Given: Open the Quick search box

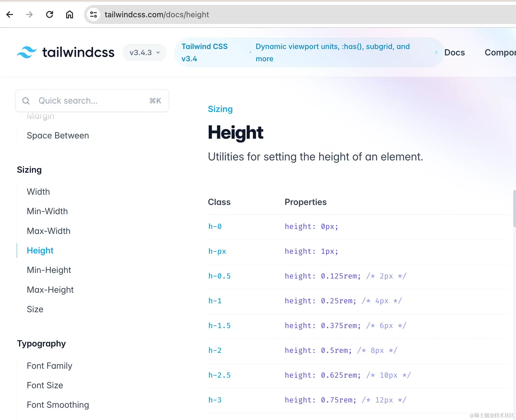Looking at the screenshot, I should click(x=92, y=101).
